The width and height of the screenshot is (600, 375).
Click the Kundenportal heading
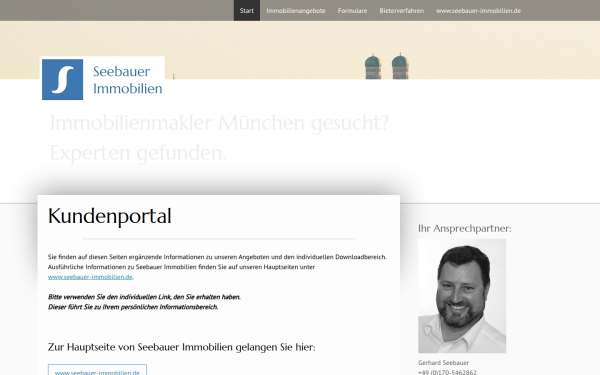pos(110,216)
